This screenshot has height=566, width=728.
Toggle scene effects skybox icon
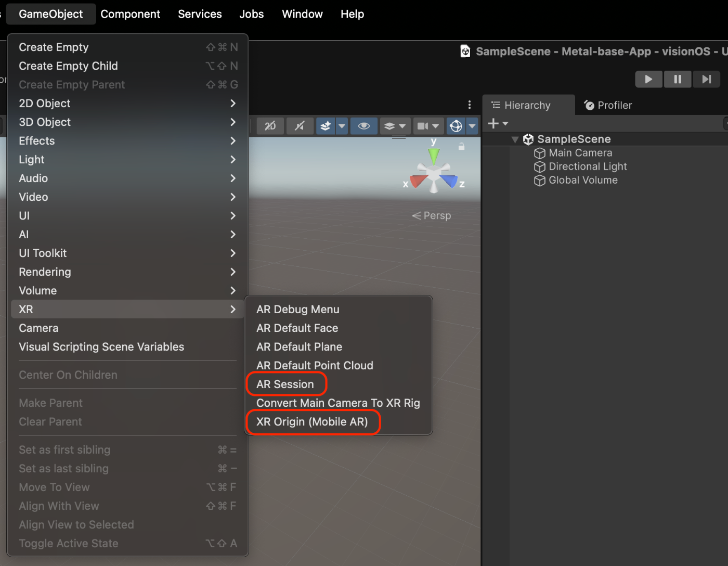pyautogui.click(x=326, y=126)
